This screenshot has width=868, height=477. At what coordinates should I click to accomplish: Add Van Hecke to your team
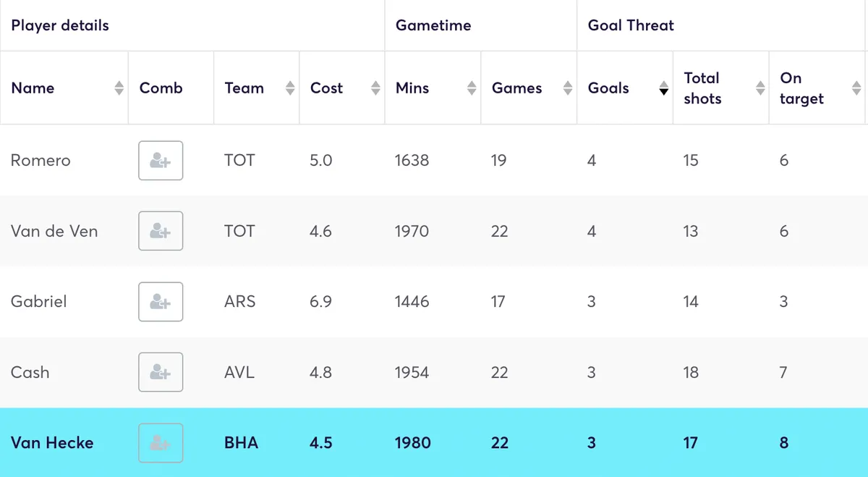click(x=160, y=442)
